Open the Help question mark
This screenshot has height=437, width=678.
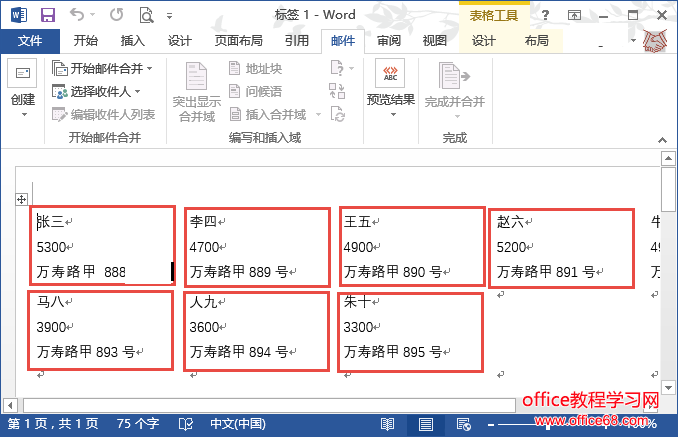[x=545, y=16]
